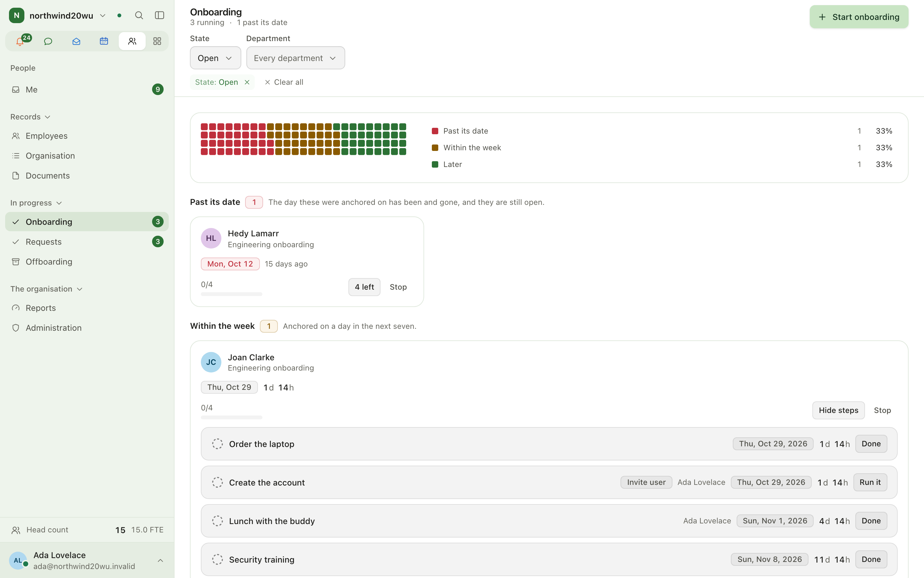Expand the northwind20wu workspace chevron

tap(103, 16)
